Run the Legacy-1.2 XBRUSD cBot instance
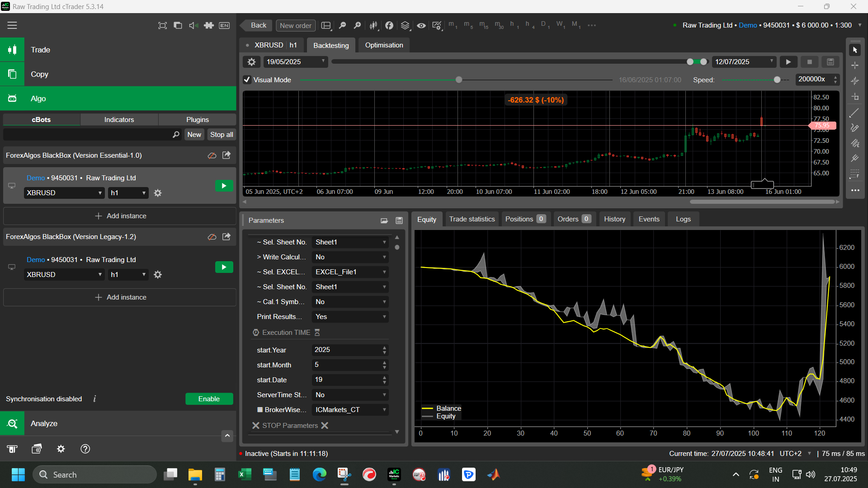Image resolution: width=868 pixels, height=488 pixels. pos(224,267)
